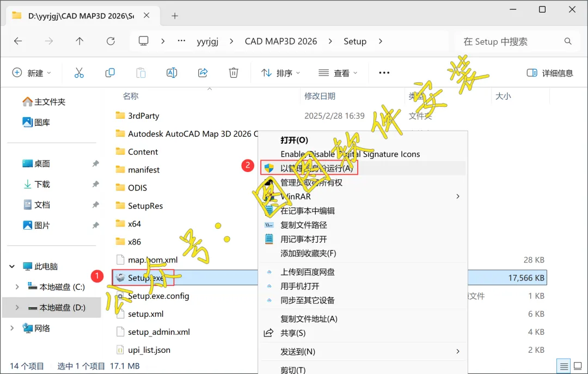This screenshot has height=374, width=588.
Task: Open Documents quick access item
Action: pos(36,205)
